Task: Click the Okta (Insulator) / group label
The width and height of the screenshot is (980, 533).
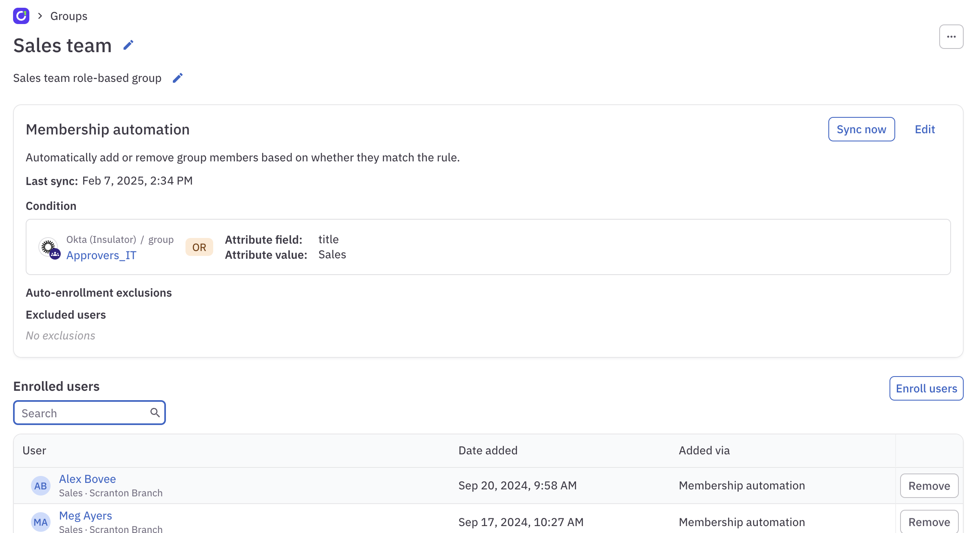Action: [x=120, y=240]
